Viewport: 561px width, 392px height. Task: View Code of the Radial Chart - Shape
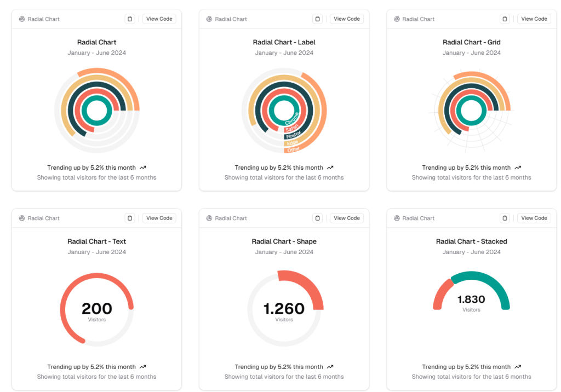(347, 218)
